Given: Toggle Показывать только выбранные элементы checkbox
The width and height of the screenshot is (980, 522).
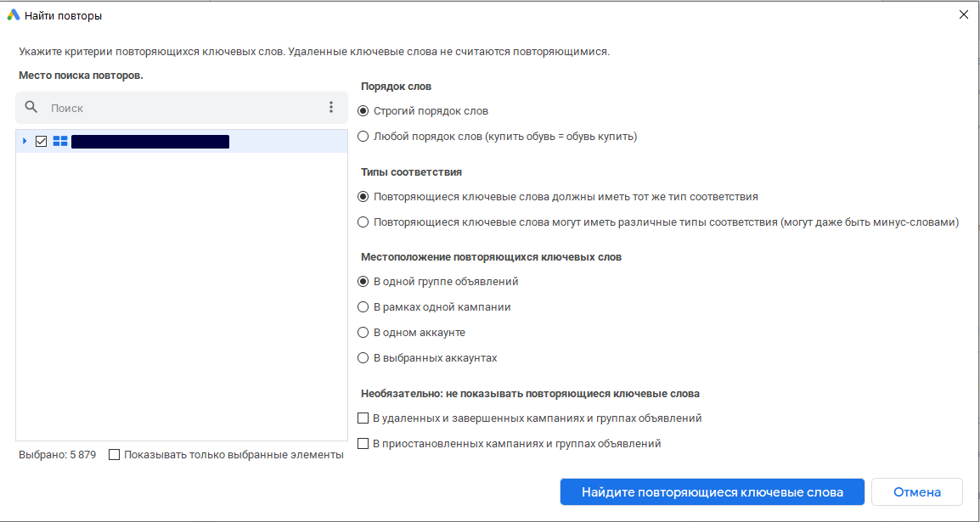Looking at the screenshot, I should click(x=115, y=455).
